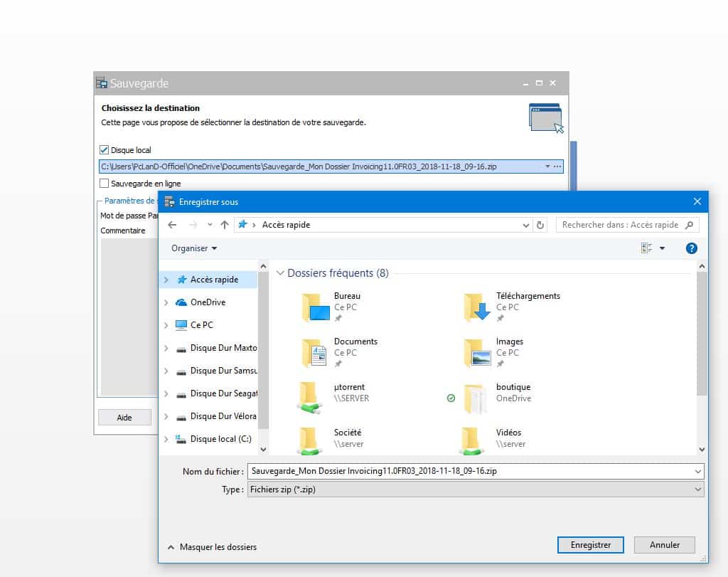Click the up-folder arrow icon
The image size is (728, 577).
pos(225,225)
